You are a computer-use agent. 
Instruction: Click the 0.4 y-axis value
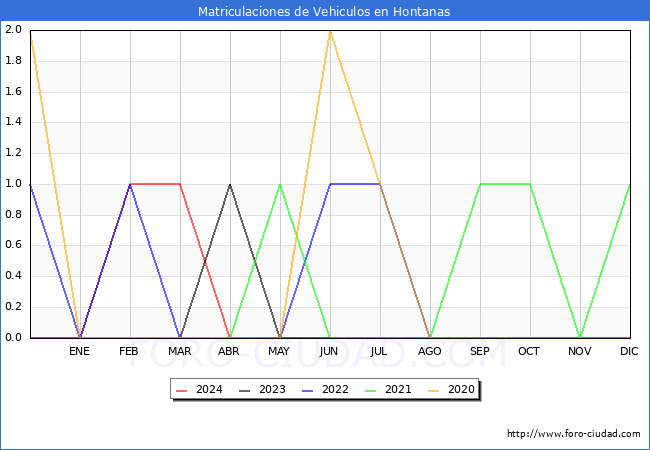pos(13,276)
